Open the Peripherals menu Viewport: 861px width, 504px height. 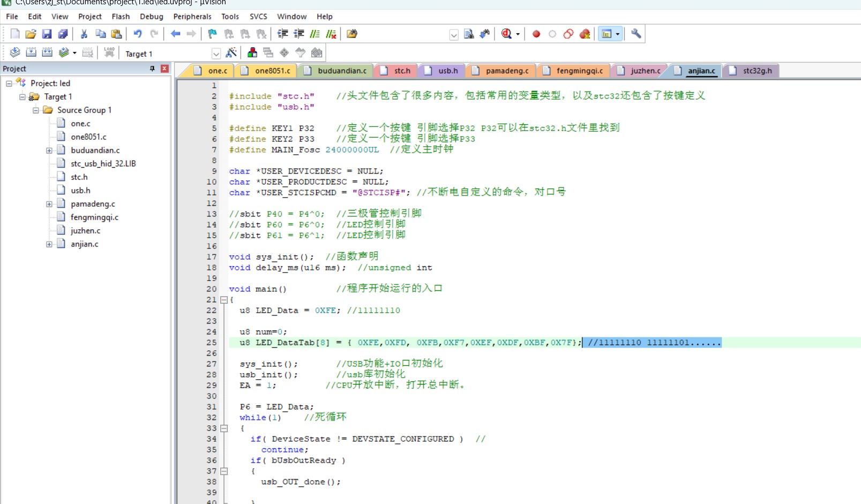192,17
